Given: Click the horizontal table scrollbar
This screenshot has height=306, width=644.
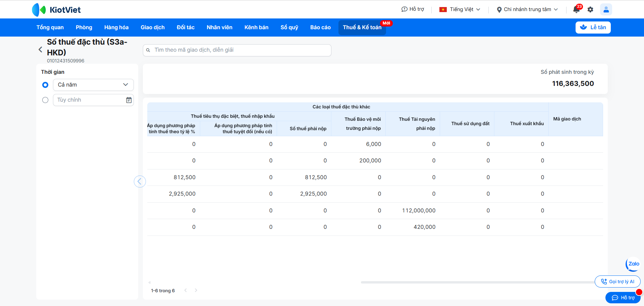Looking at the screenshot, I should coord(476,283).
